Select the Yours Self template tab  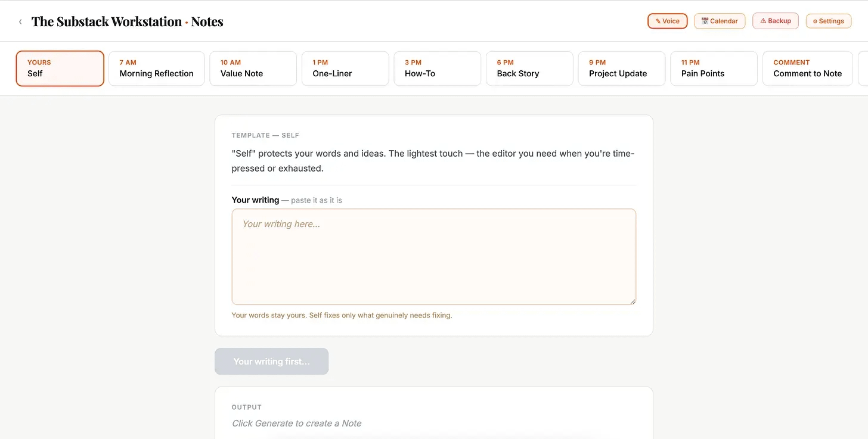(x=60, y=69)
